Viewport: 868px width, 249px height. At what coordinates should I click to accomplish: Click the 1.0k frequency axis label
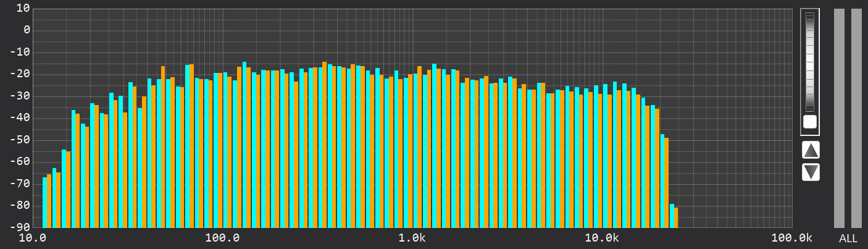click(x=412, y=238)
